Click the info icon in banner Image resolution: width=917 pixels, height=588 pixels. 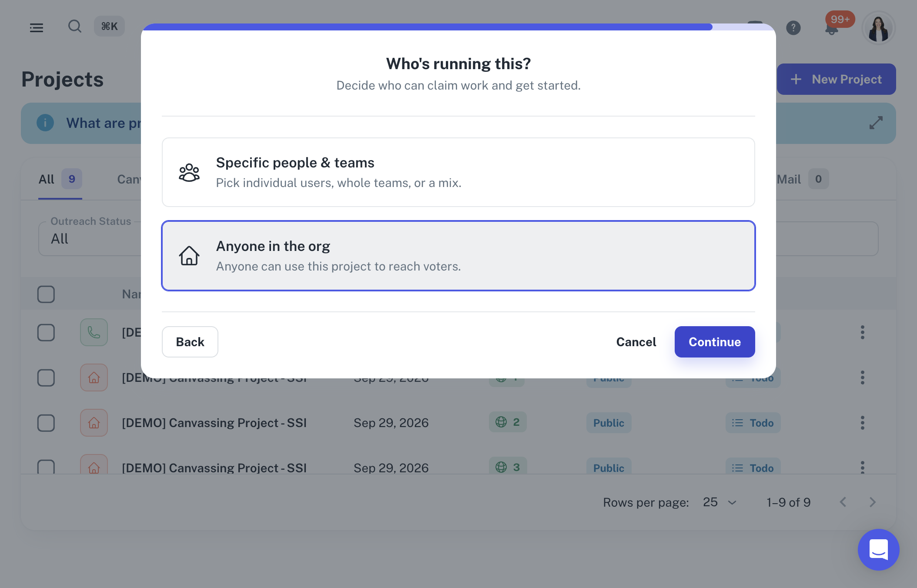click(x=45, y=123)
